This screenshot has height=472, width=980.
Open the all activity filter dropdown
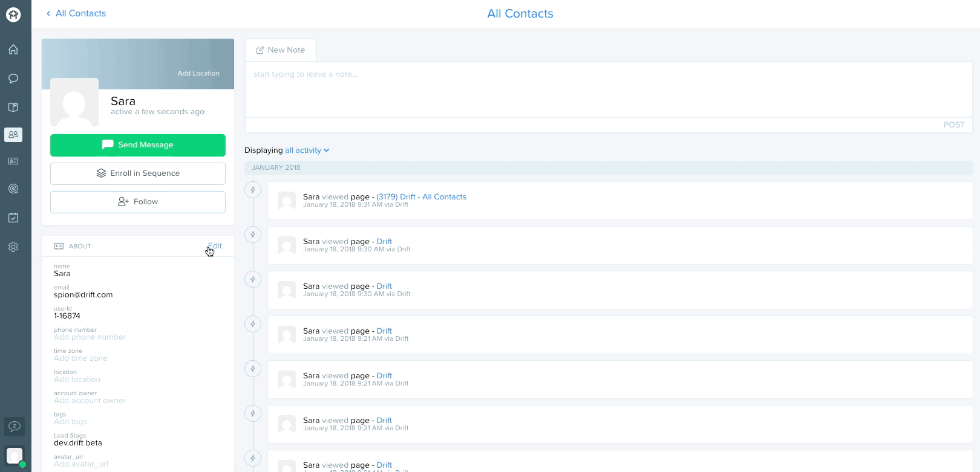307,150
